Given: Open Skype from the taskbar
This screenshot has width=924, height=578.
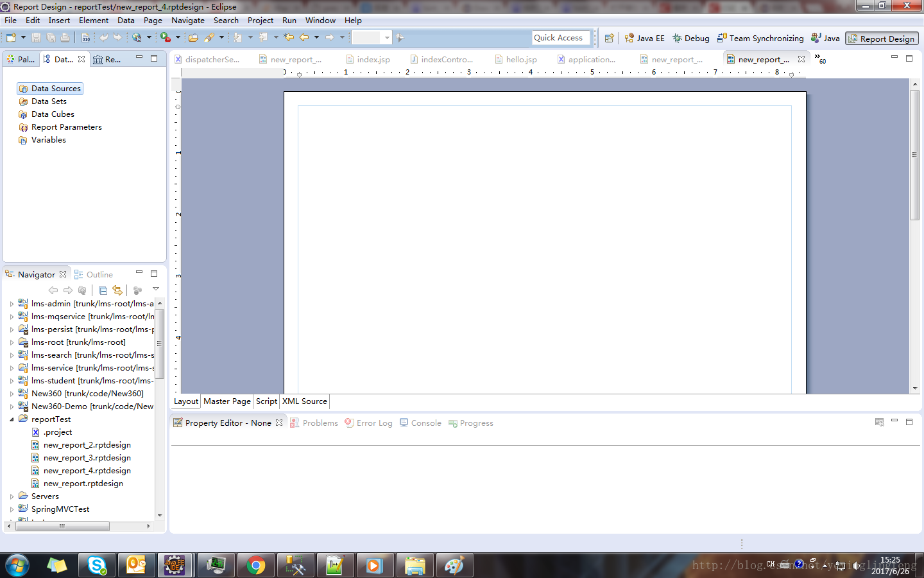Looking at the screenshot, I should point(97,566).
